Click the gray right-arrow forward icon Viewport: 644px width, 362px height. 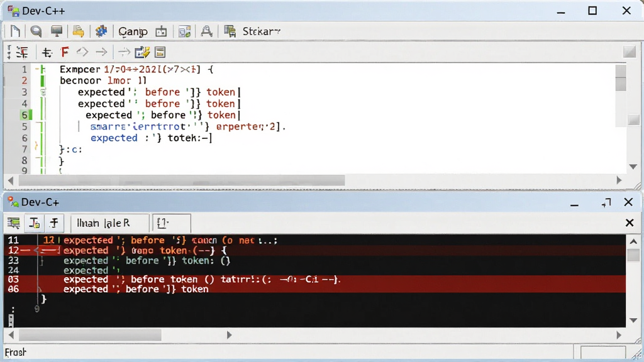101,52
